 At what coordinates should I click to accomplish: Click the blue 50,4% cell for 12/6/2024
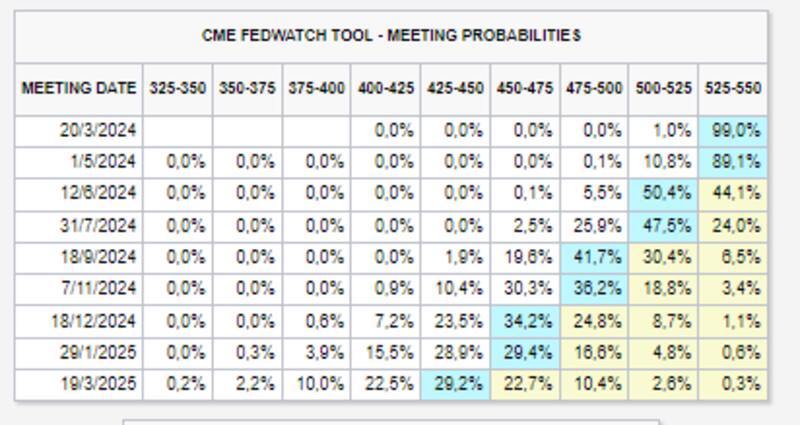[x=664, y=193]
